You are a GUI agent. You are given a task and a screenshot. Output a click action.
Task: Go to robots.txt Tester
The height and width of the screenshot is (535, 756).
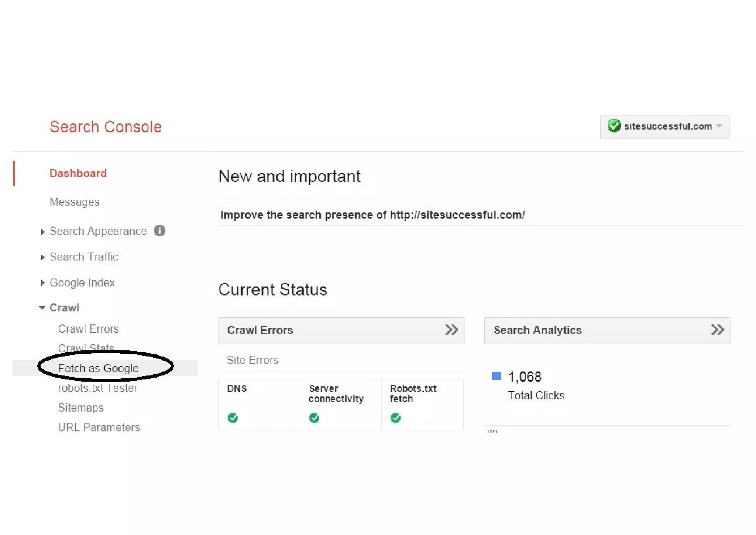[98, 388]
